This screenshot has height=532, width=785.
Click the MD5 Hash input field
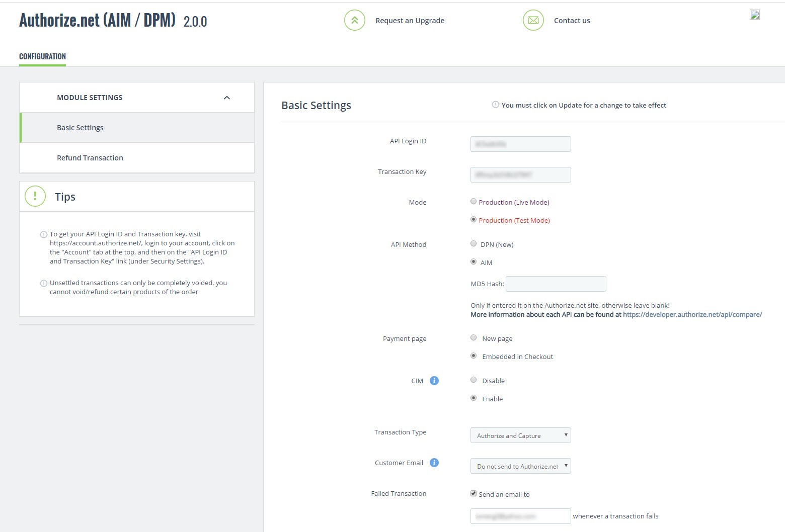(556, 284)
